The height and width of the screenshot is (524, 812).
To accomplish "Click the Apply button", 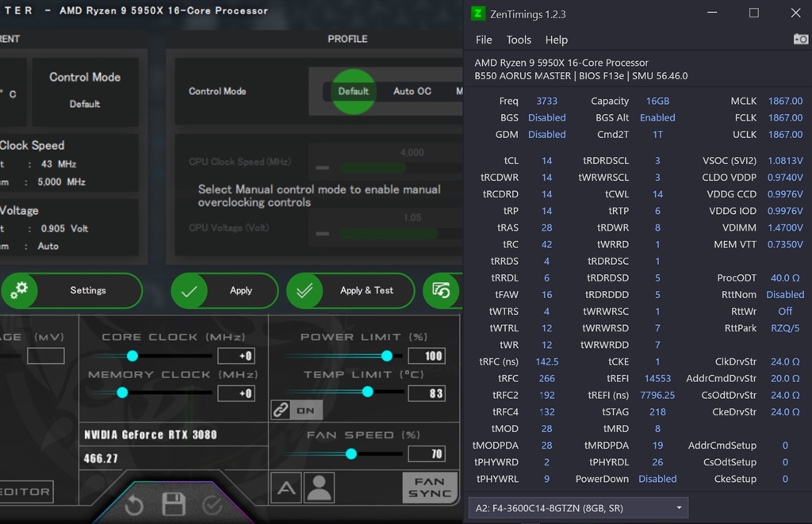I will pos(224,291).
